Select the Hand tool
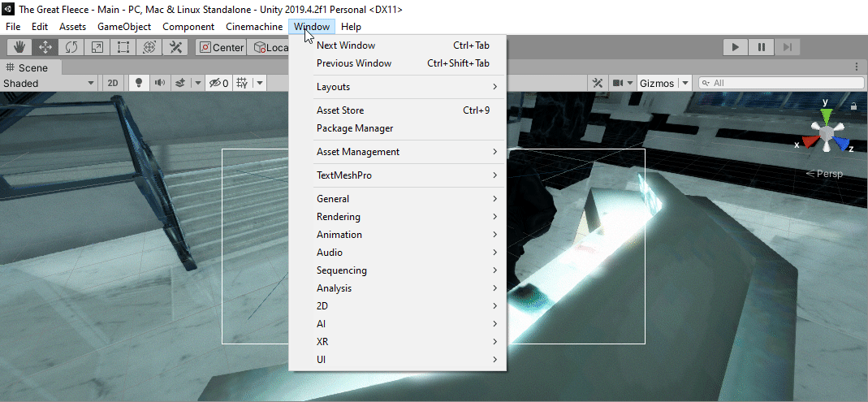The height and width of the screenshot is (402, 868). pos(19,48)
